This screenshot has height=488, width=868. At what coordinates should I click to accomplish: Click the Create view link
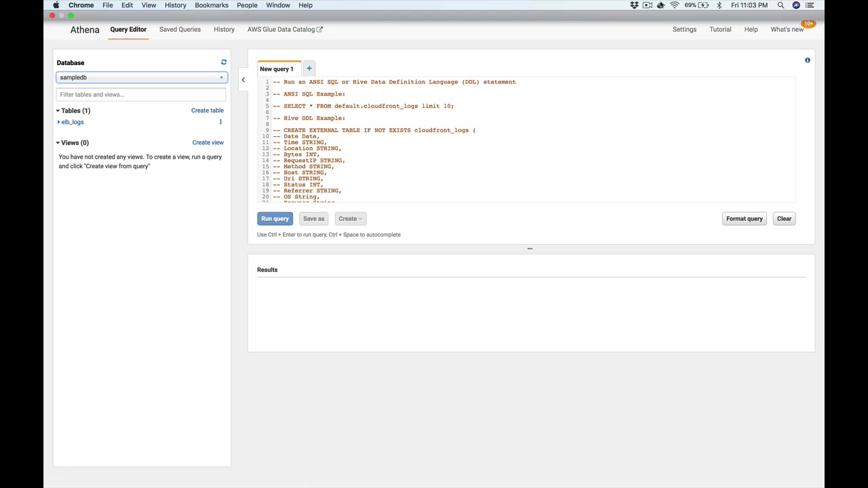(208, 142)
